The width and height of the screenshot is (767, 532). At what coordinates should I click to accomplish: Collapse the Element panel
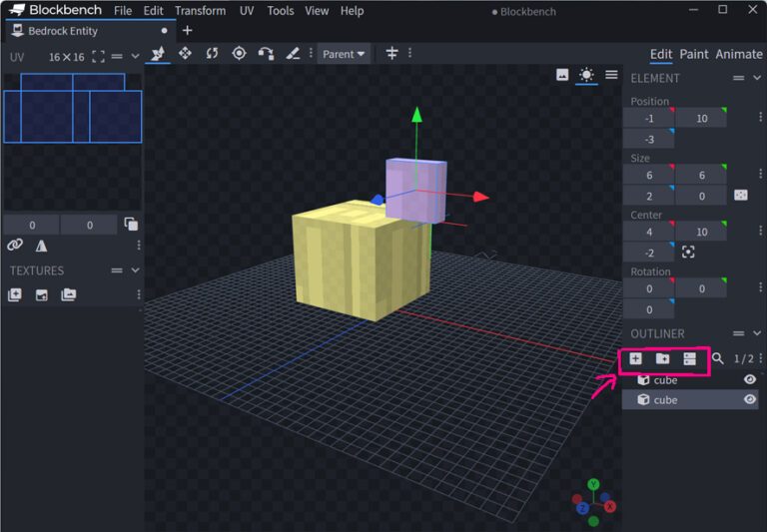tap(756, 78)
